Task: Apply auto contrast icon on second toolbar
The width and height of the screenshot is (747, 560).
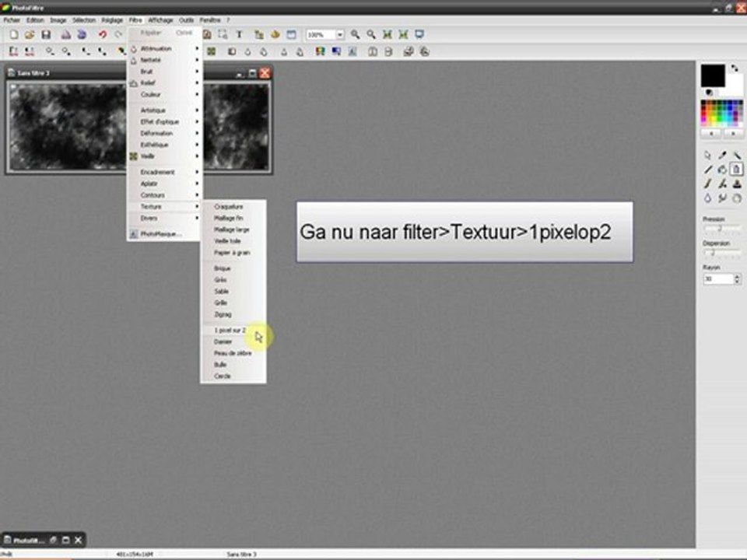Action: pos(30,51)
